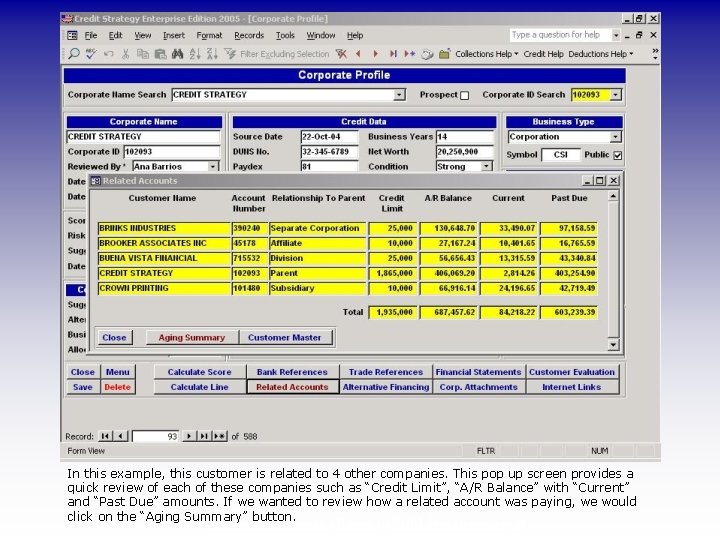
Task: Select the CROWN PRINTING customer name
Action: point(164,288)
